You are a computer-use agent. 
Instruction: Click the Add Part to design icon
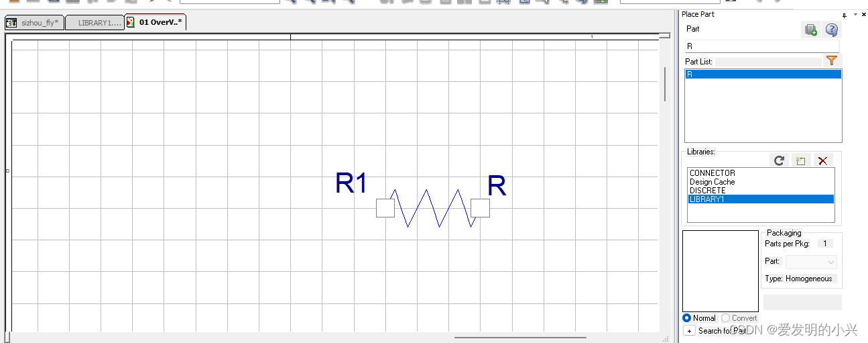click(811, 30)
